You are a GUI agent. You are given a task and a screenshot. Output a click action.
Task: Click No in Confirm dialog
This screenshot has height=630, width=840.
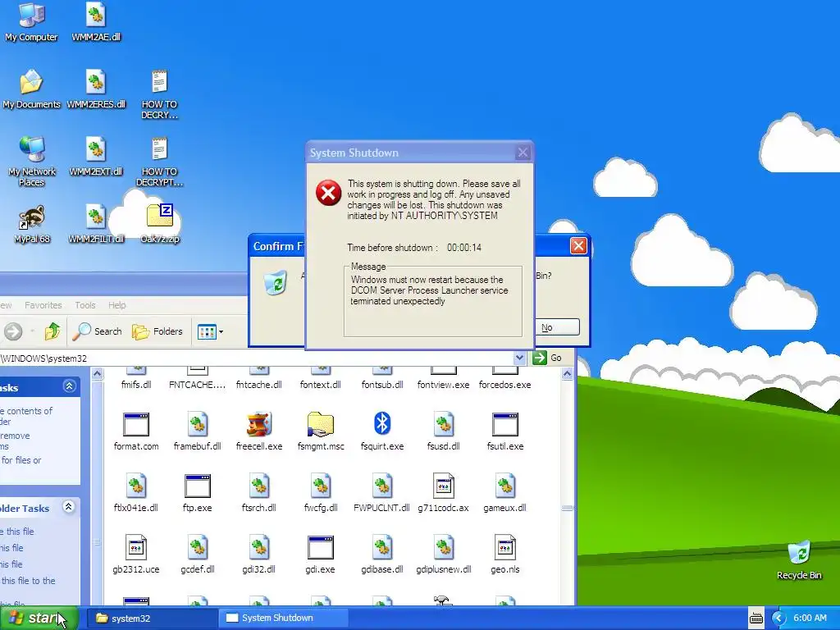pyautogui.click(x=557, y=327)
